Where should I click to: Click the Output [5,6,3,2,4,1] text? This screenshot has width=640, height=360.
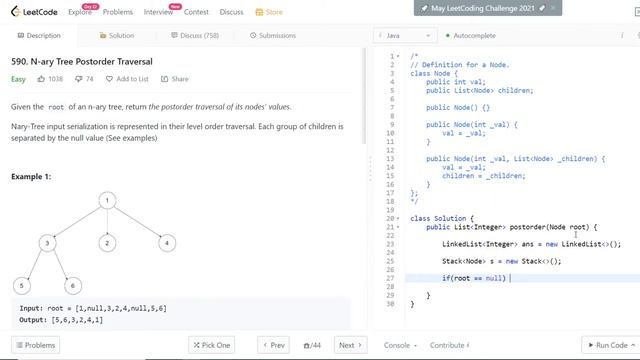61,320
